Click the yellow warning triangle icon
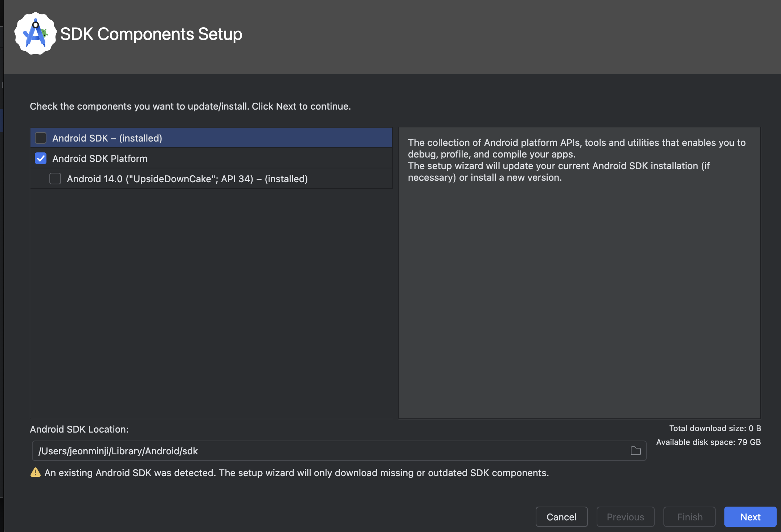Viewport: 781px width, 532px height. [x=36, y=472]
